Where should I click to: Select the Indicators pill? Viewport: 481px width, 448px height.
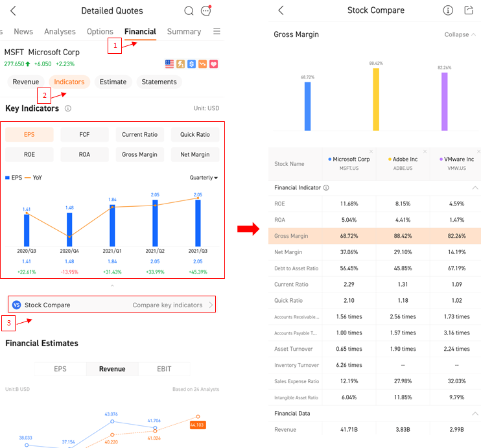click(x=69, y=82)
